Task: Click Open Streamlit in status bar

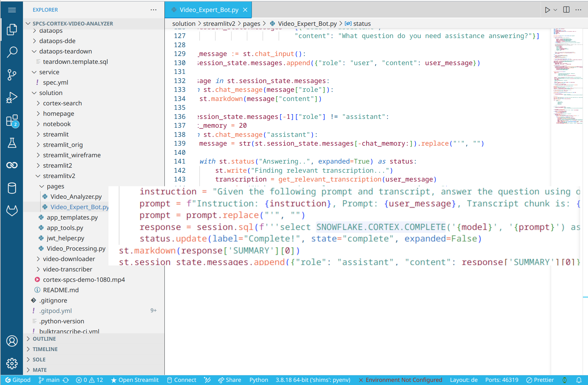Action: tap(135, 380)
